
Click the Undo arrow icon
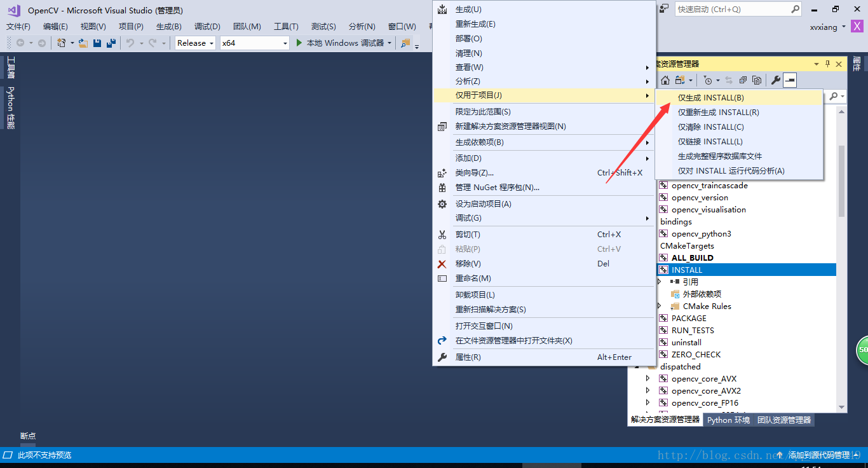pyautogui.click(x=130, y=43)
